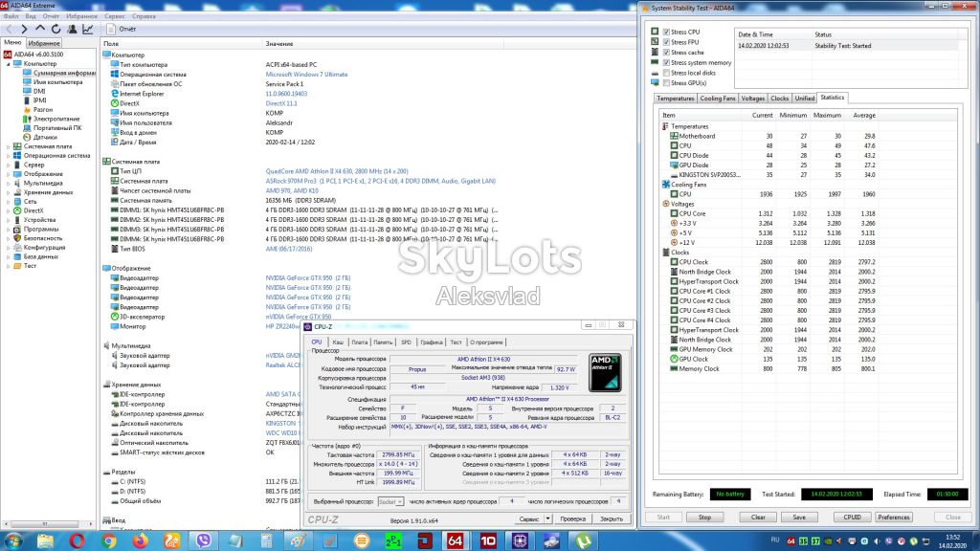This screenshot has width=980, height=551.
Task: Go up one level with the Up arrow
Action: 40,29
